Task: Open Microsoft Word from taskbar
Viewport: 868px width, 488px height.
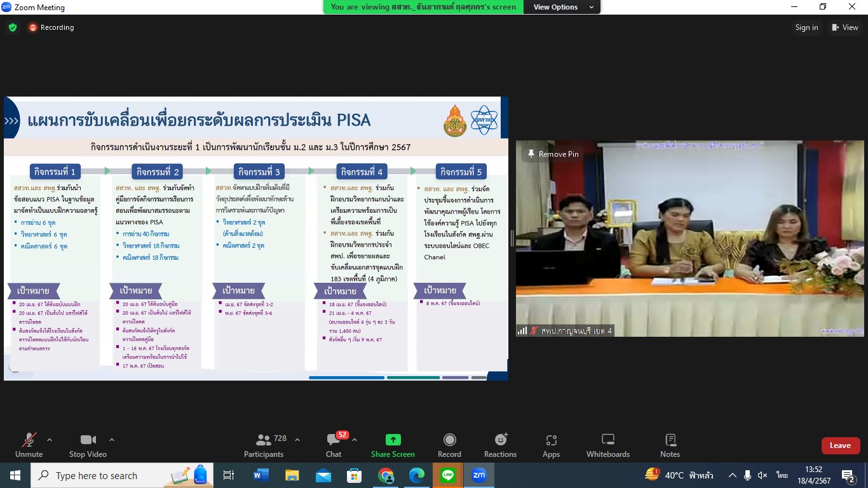Action: click(x=261, y=475)
